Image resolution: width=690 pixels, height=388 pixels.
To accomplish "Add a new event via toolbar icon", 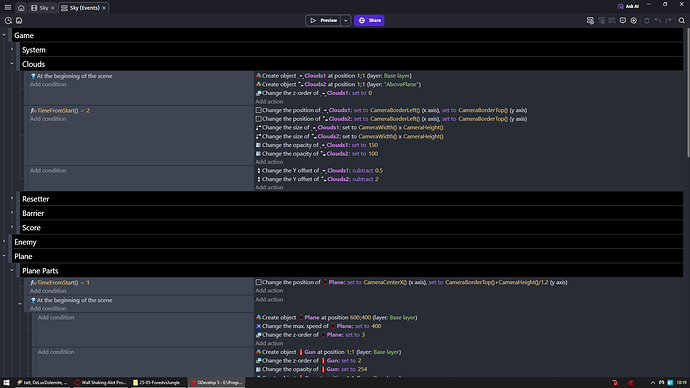I will click(x=590, y=21).
